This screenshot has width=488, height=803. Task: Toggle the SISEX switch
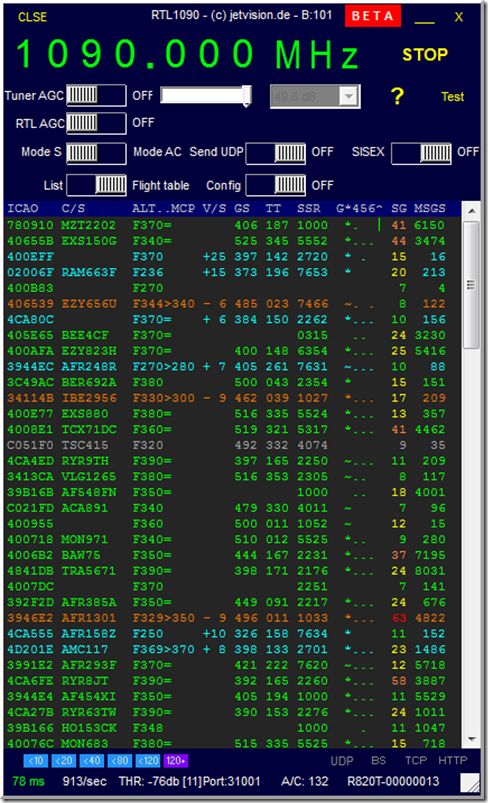tap(421, 153)
